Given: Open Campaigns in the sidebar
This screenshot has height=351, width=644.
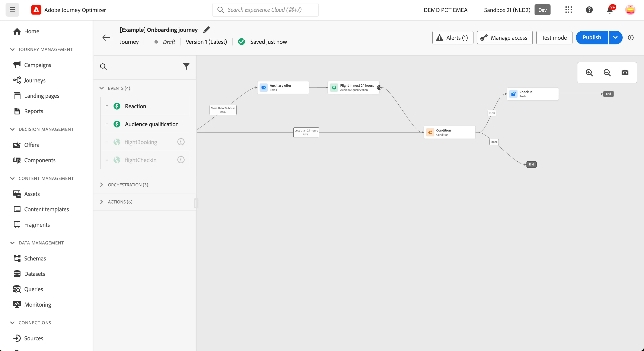Looking at the screenshot, I should tap(38, 65).
